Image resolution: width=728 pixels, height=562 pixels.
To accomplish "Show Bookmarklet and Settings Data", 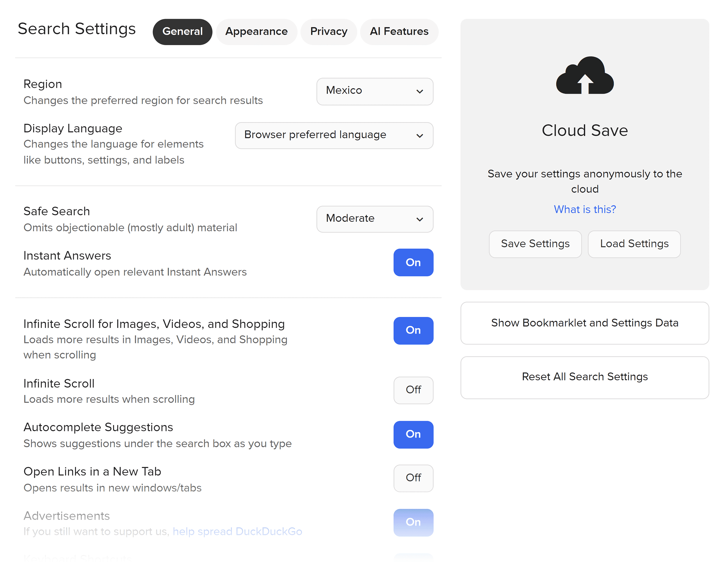I will click(585, 322).
